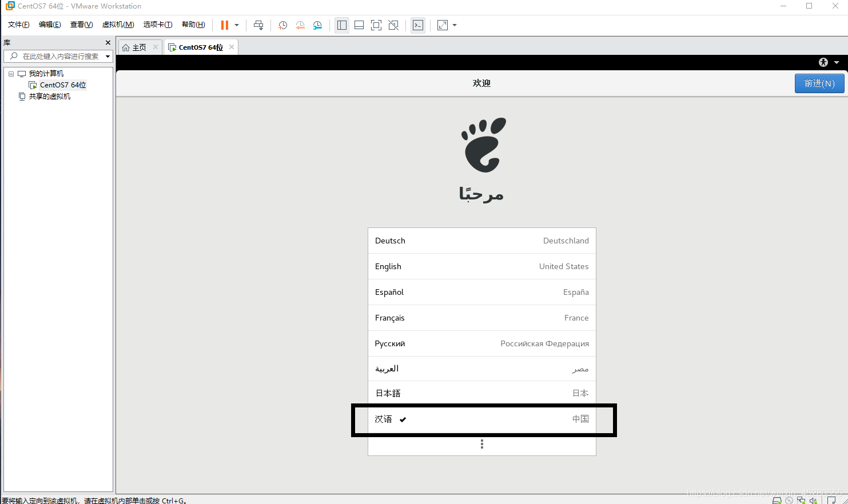Image resolution: width=848 pixels, height=504 pixels.
Task: Select English United States language row
Action: click(x=482, y=266)
